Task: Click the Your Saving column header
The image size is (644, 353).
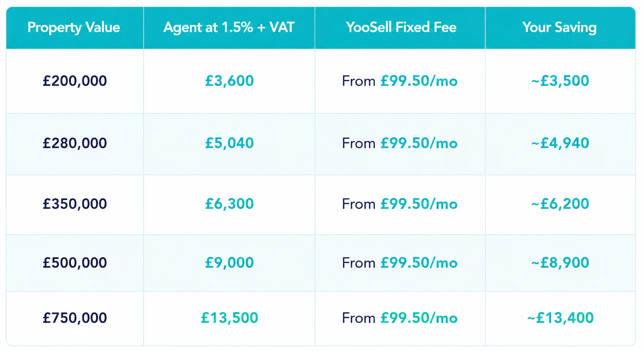Action: [x=560, y=27]
